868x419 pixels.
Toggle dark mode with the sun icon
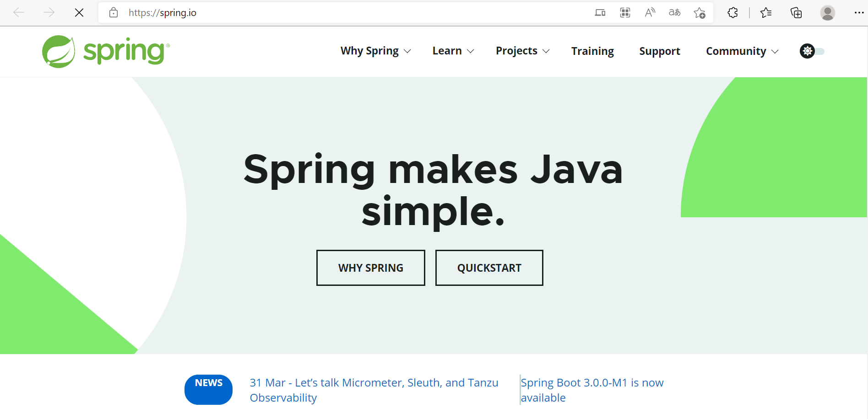pyautogui.click(x=807, y=51)
